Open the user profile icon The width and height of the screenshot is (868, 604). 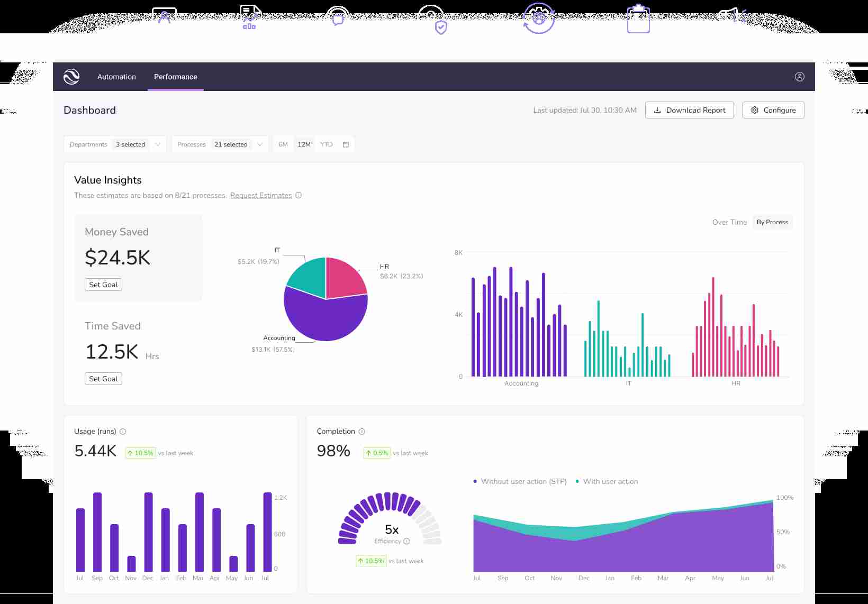point(799,77)
